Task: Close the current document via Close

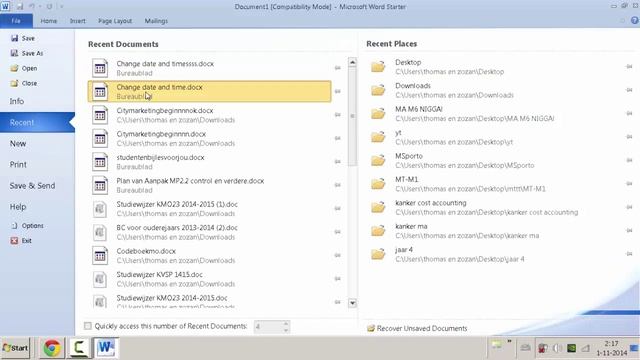Action: pyautogui.click(x=24, y=83)
